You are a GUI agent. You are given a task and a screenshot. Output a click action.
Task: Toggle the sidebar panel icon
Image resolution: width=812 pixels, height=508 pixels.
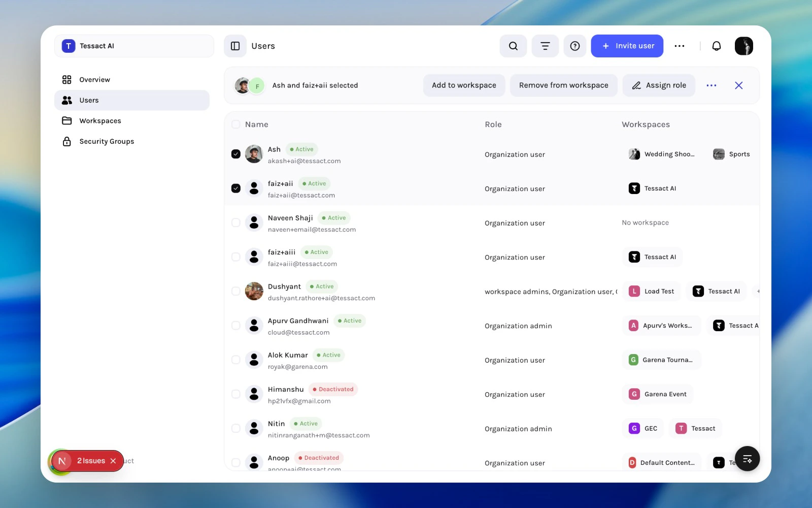235,46
